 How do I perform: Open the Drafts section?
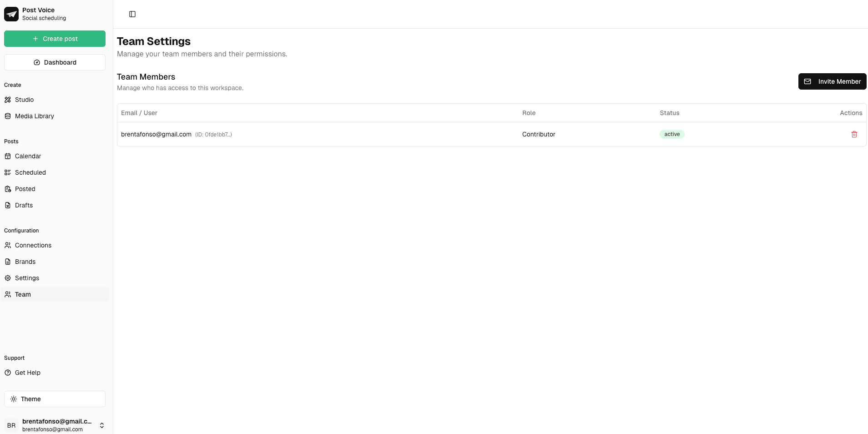pos(24,205)
